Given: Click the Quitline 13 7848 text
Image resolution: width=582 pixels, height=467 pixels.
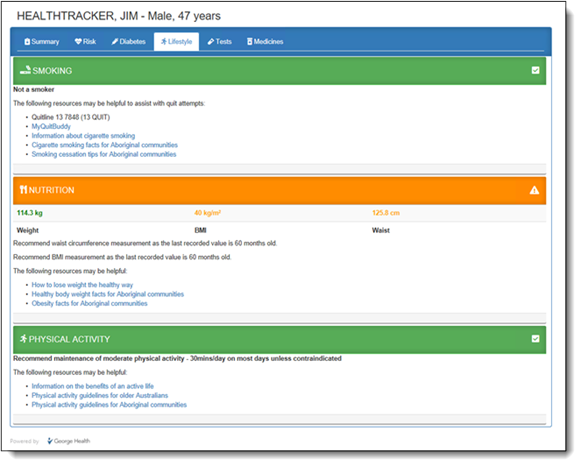Looking at the screenshot, I should [71, 117].
